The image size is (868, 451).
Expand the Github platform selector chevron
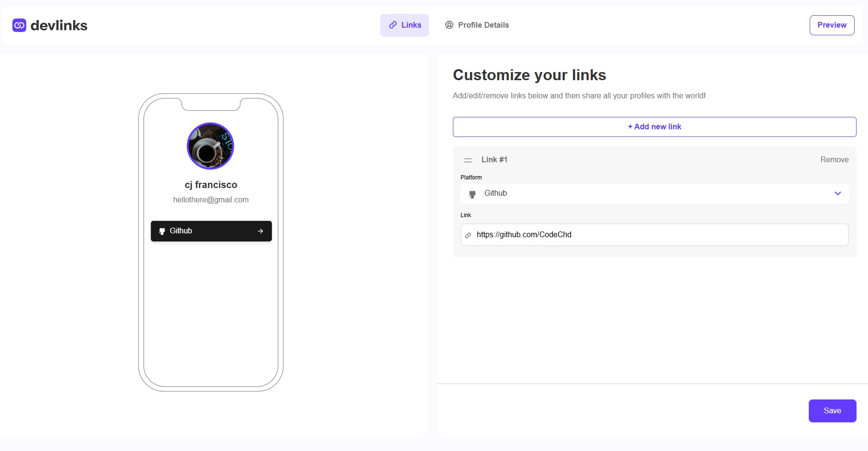click(x=837, y=193)
